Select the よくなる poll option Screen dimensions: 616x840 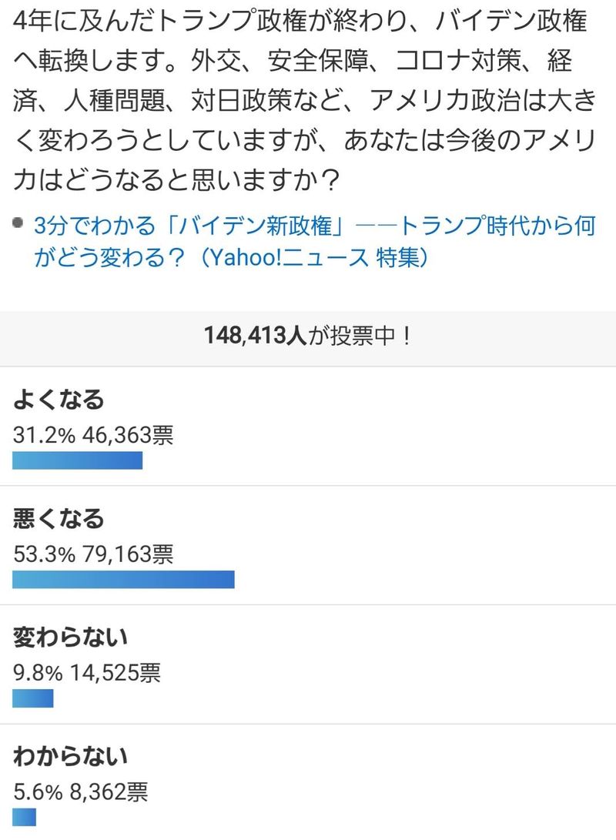click(x=59, y=400)
